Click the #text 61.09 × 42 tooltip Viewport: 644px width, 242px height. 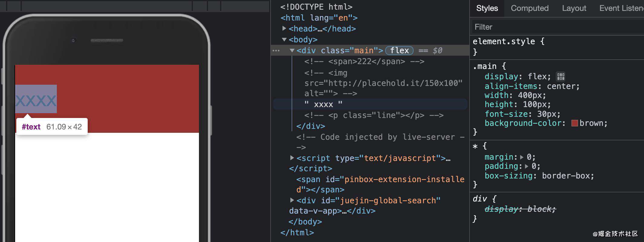point(52,127)
